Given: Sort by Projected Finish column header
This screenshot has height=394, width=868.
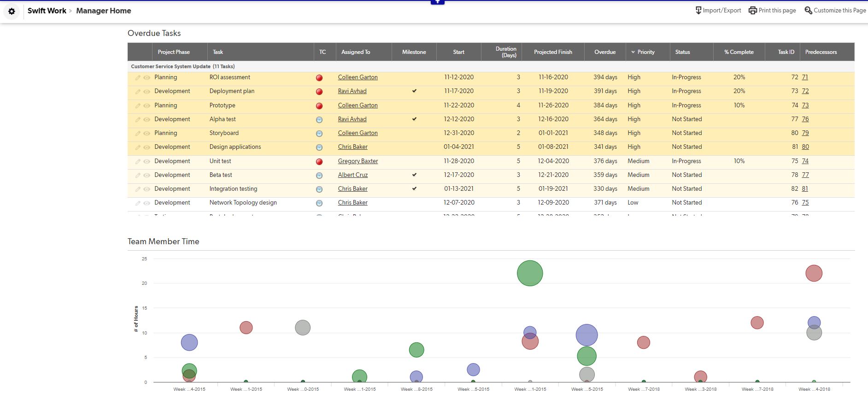Looking at the screenshot, I should click(553, 52).
